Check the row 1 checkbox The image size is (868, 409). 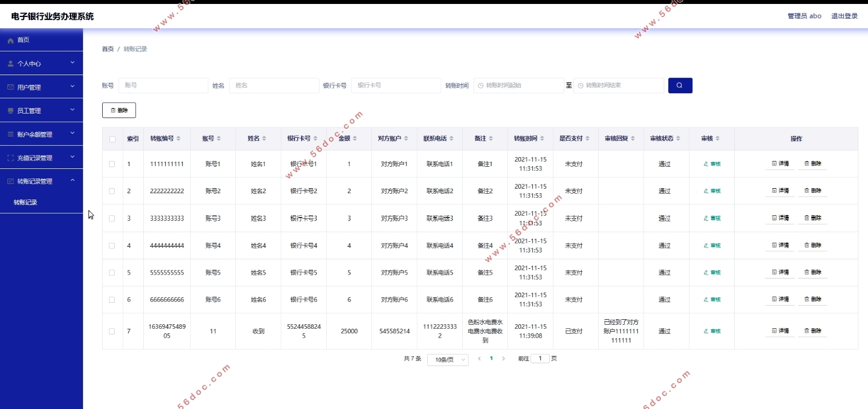point(112,164)
